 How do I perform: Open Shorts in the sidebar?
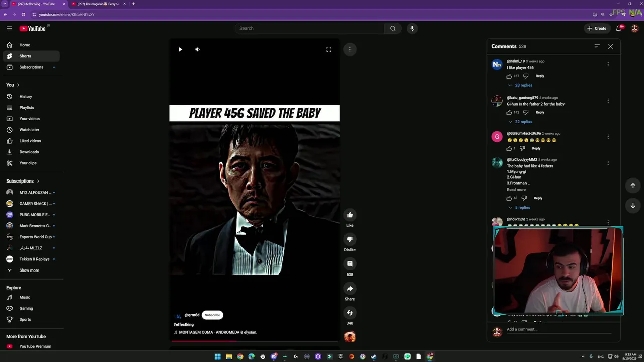pyautogui.click(x=30, y=56)
